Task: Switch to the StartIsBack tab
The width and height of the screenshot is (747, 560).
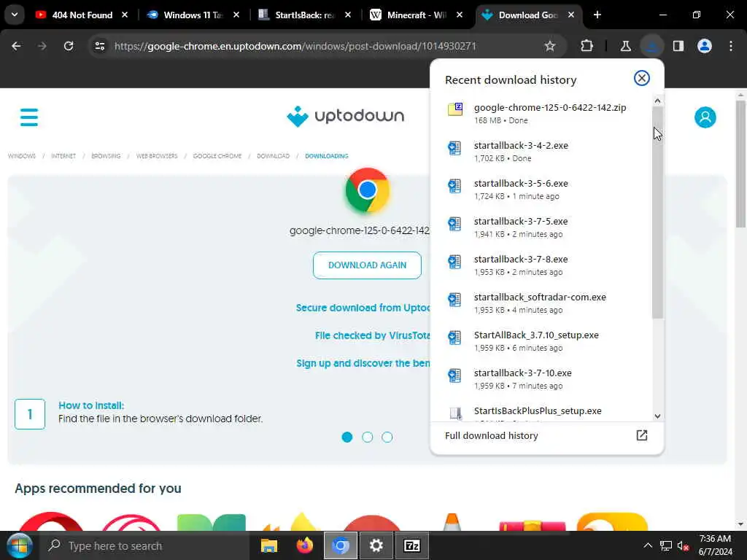Action: (303, 15)
